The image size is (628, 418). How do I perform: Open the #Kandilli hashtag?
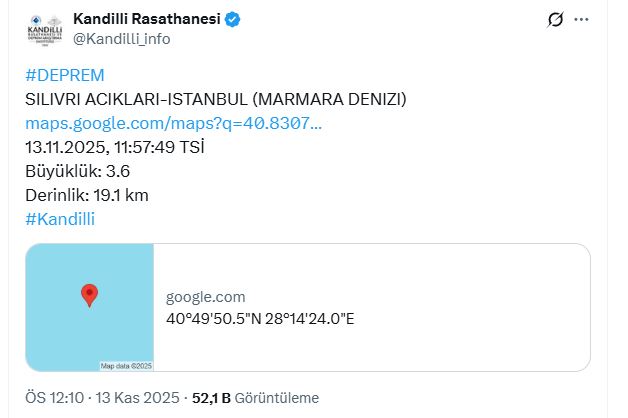point(59,219)
